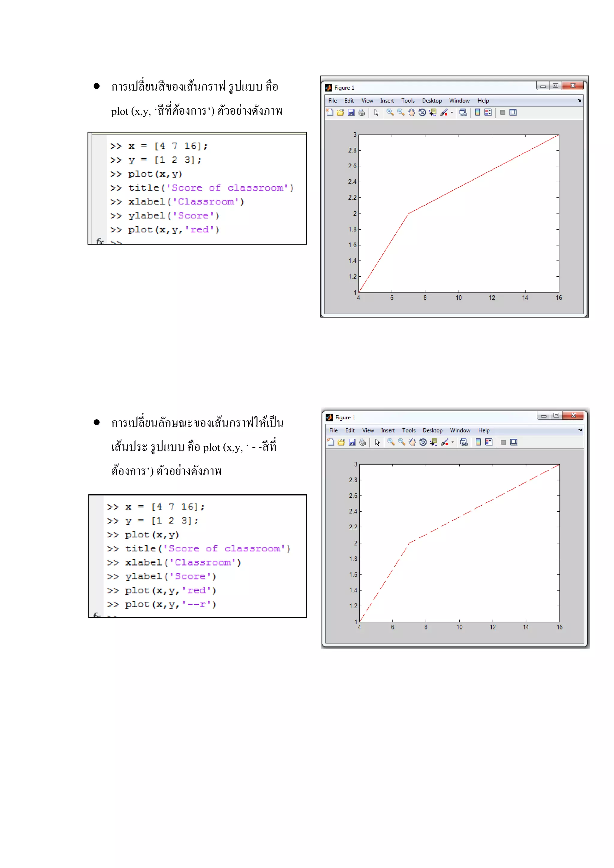
Task: Open File menu in dashed-line Figure window
Action: (333, 430)
